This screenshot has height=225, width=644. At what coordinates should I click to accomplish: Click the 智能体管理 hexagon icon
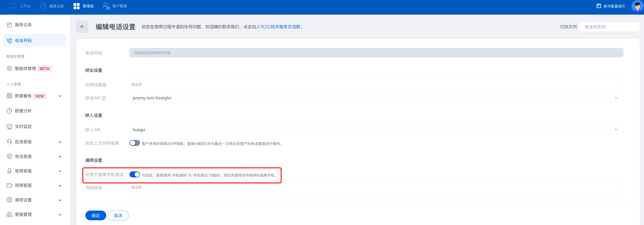tap(9, 68)
